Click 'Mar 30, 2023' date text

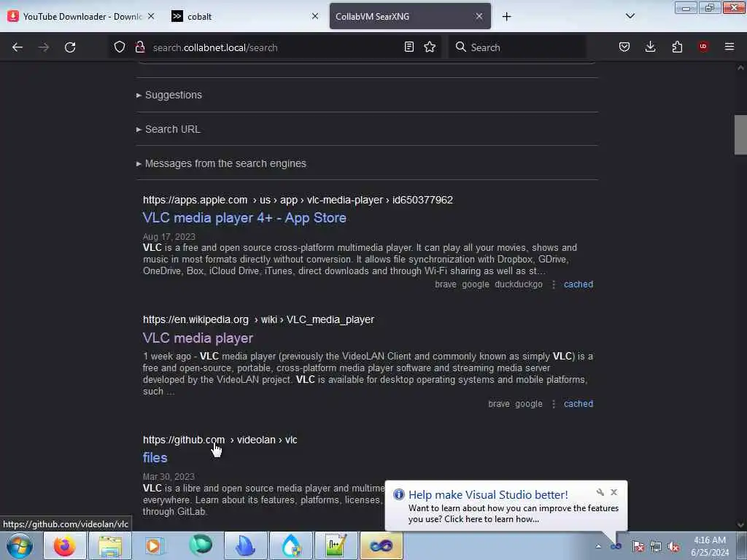(169, 477)
